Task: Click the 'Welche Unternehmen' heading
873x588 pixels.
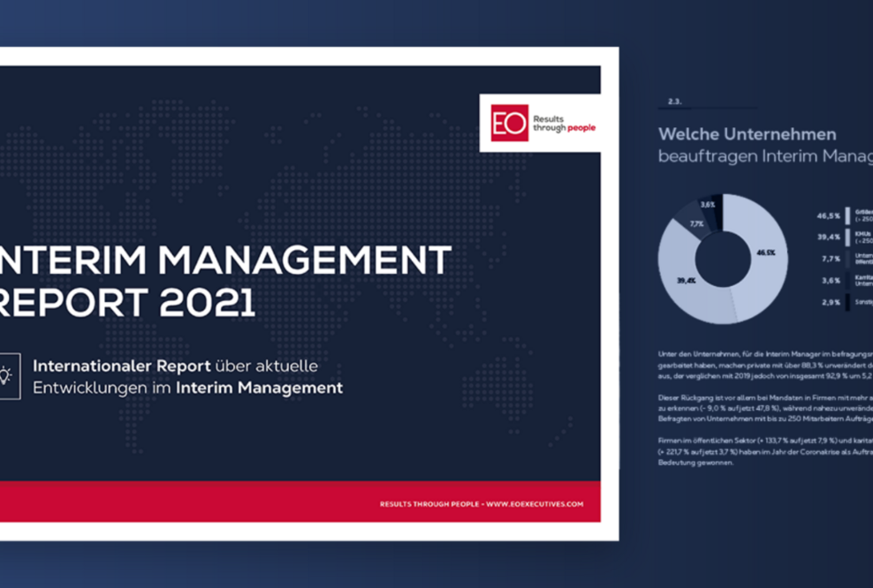Action: tap(747, 134)
